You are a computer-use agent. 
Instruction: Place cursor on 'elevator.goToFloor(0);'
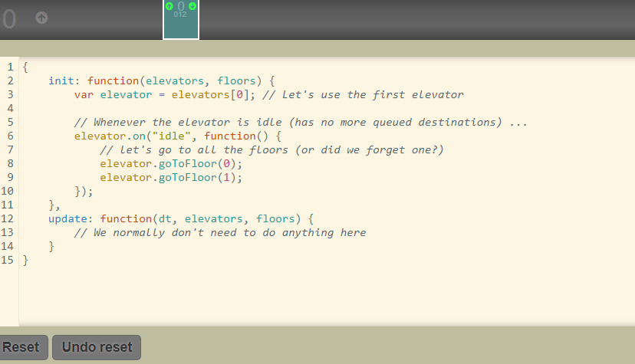click(x=171, y=164)
